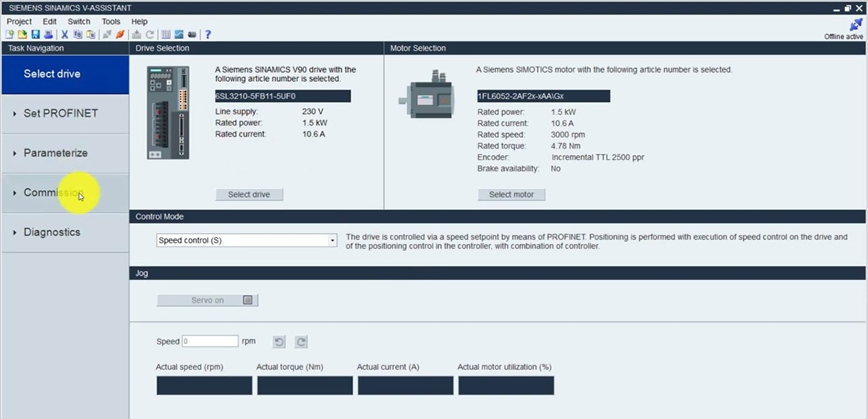Viewport: 868px width, 419px height.
Task: Click the trend/trace blue wave icon
Action: pos(179,34)
